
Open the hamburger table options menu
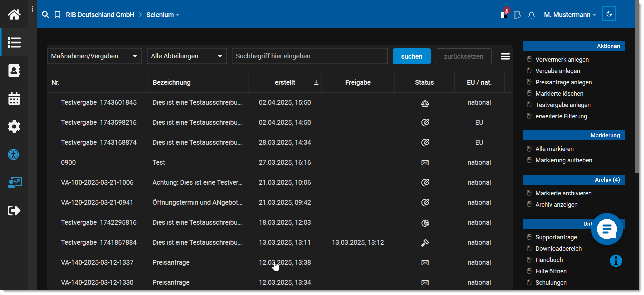[505, 56]
